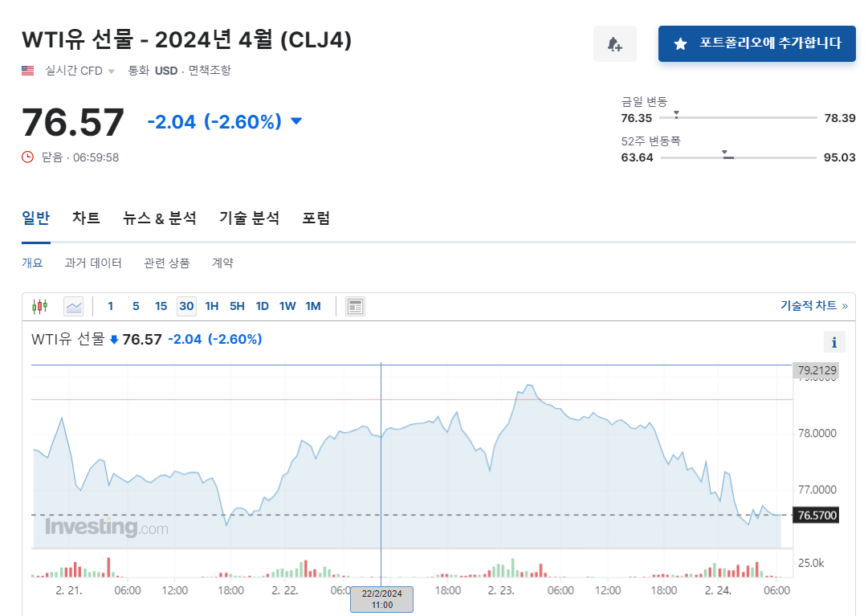Open the 과거 데이터 section

coord(92,263)
